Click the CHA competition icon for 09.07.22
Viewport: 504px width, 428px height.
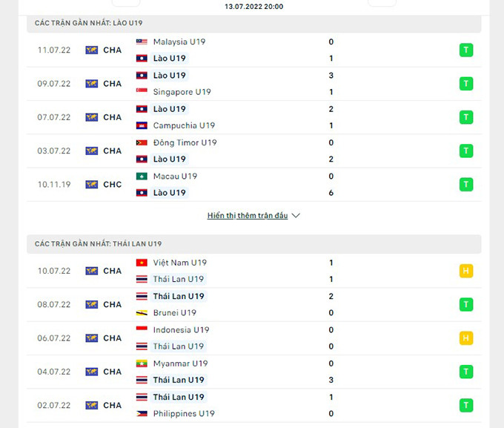tap(92, 84)
